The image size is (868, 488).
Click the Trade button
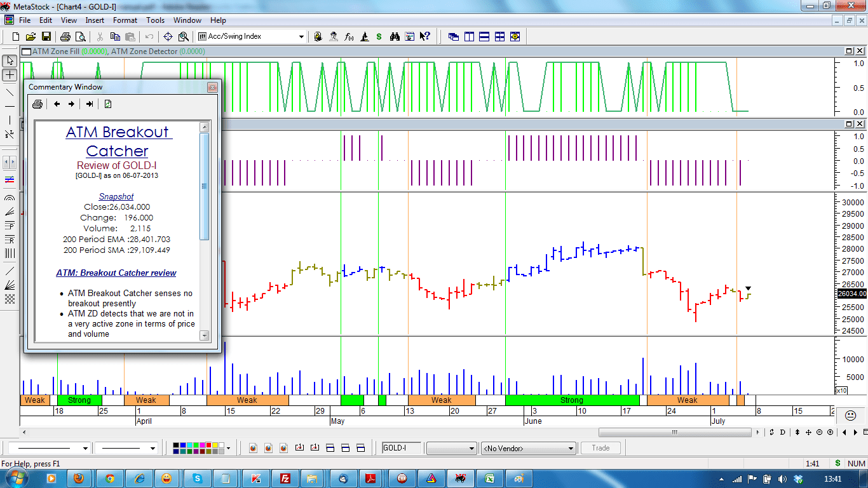pyautogui.click(x=600, y=448)
